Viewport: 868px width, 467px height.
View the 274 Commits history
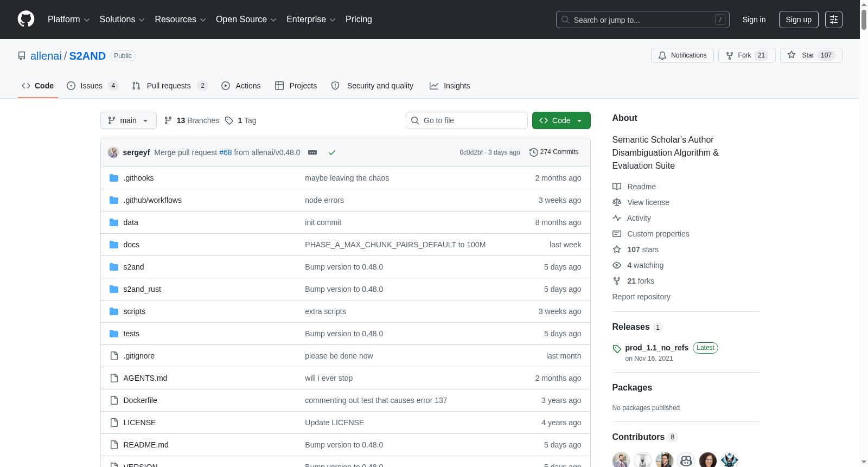click(554, 152)
